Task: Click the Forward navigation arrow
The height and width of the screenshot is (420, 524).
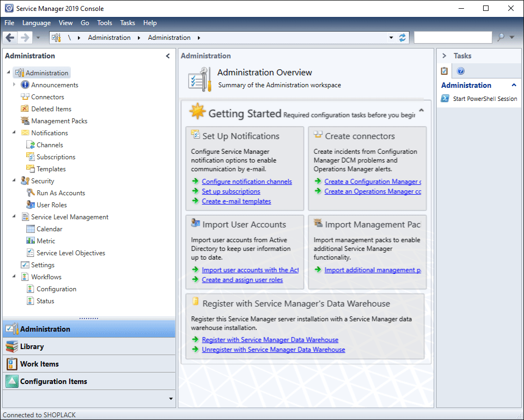Action: pyautogui.click(x=25, y=38)
